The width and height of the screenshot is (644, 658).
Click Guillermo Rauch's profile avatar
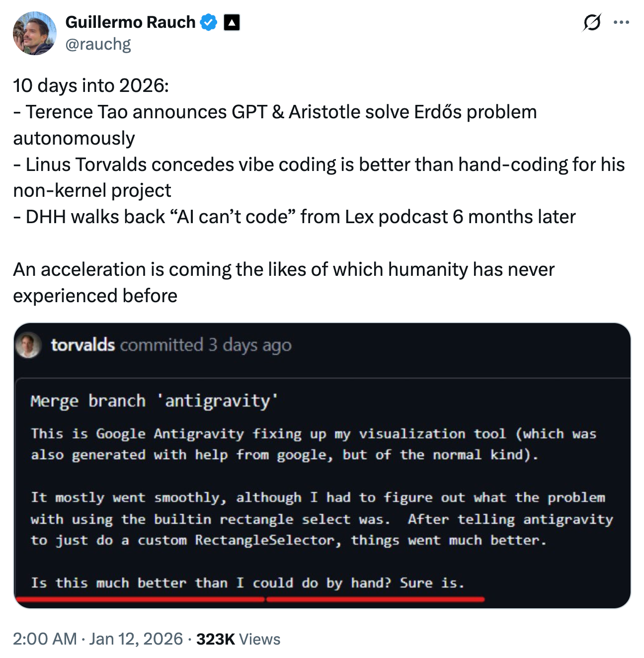point(34,33)
